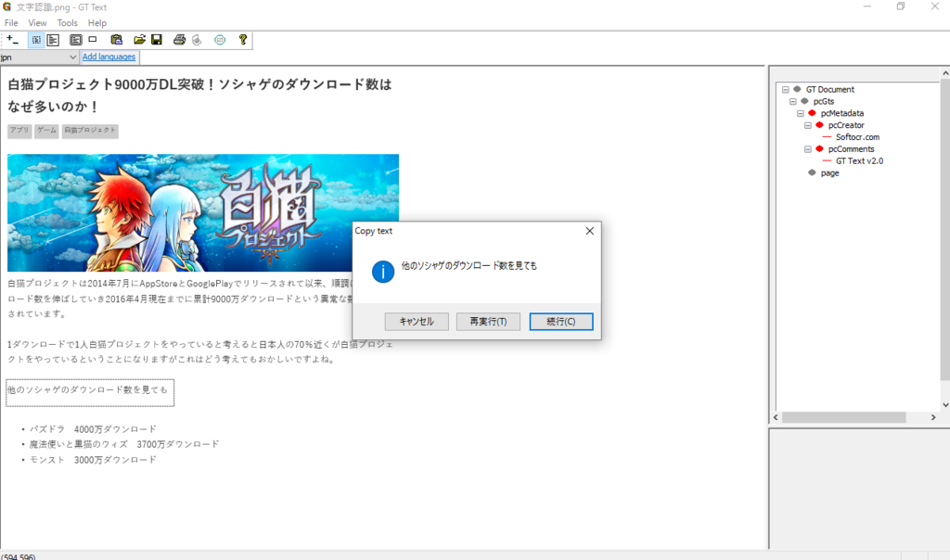Click the Paste clipboard icon

click(x=118, y=40)
